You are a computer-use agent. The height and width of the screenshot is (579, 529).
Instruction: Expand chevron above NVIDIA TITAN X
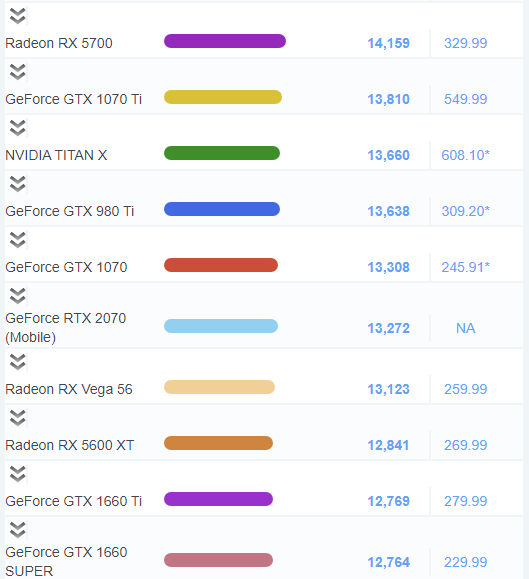click(17, 128)
